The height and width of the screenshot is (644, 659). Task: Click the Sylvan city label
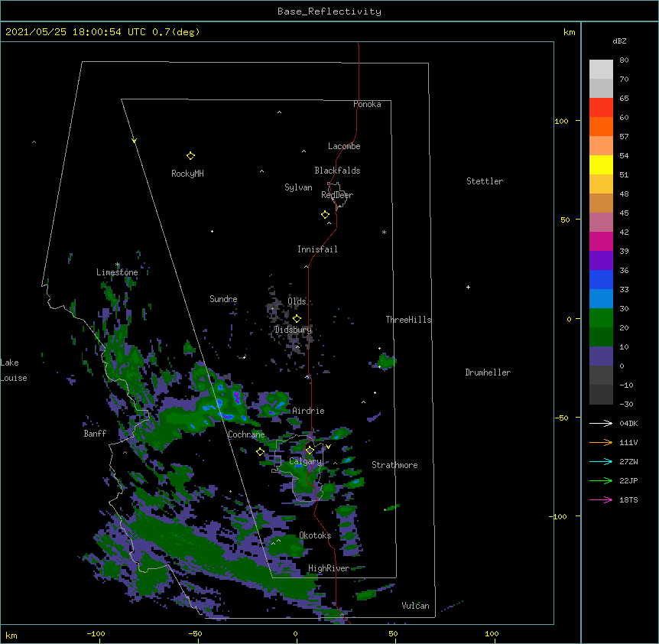(298, 187)
